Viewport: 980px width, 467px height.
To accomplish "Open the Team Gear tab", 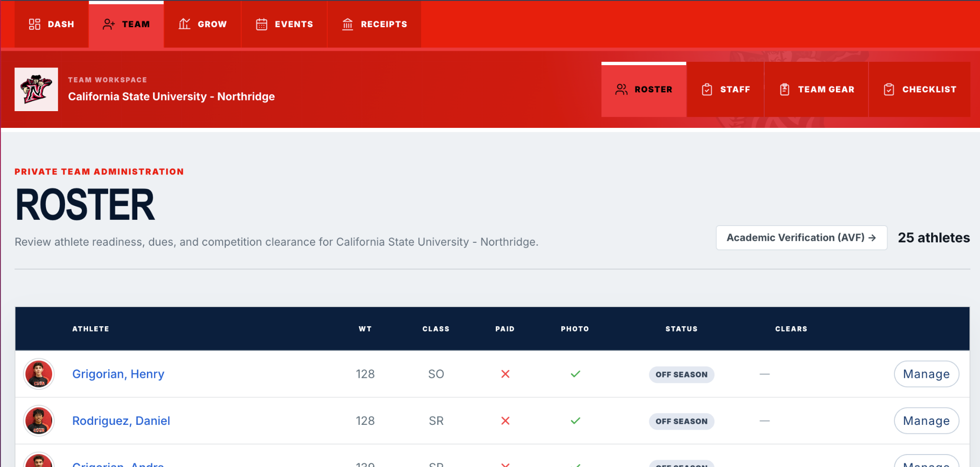I will tap(816, 90).
